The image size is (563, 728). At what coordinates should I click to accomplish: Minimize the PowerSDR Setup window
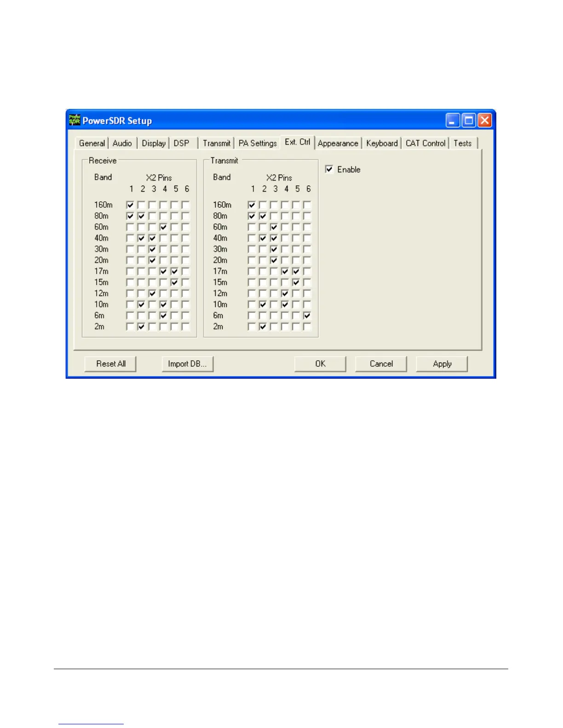pos(453,120)
